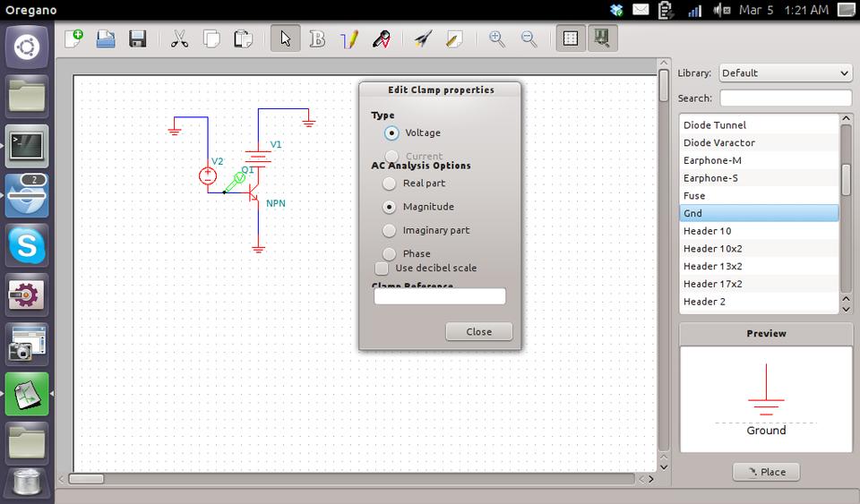Run simulation with the rocket icon
The image size is (860, 504).
(423, 39)
